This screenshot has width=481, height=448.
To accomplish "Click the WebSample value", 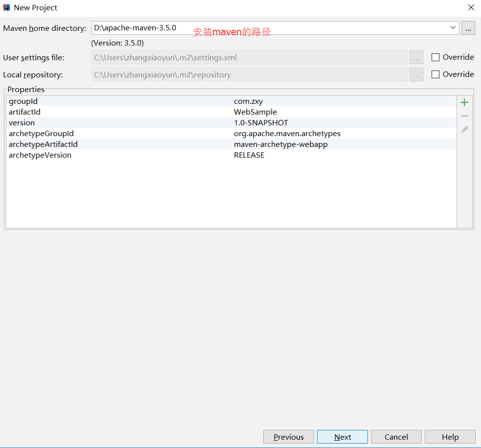I will coord(255,112).
